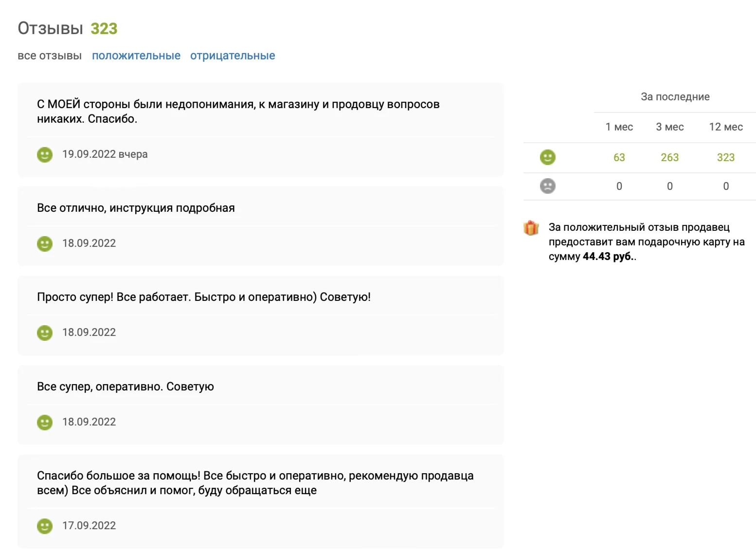Click smiley on the 17.09.2022 review
Screen dimensions: 756x555
[45, 526]
